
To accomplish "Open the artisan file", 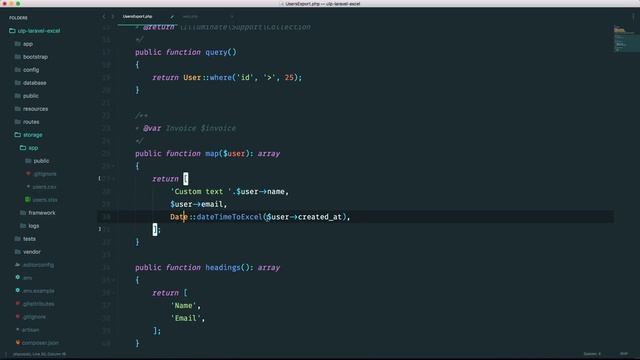I will (x=27, y=330).
